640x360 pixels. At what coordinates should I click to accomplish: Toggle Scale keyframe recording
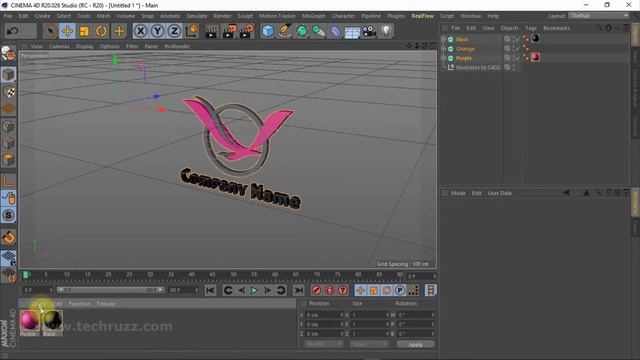click(373, 290)
